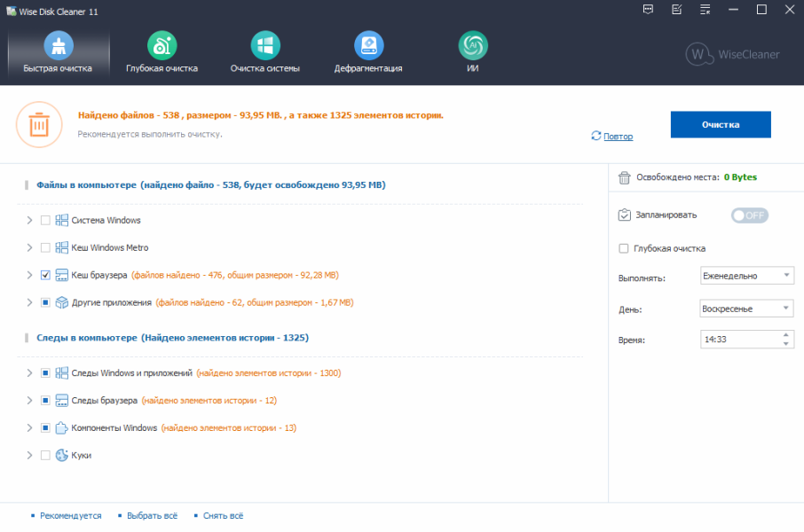Click the large orange trash can icon

pos(39,124)
